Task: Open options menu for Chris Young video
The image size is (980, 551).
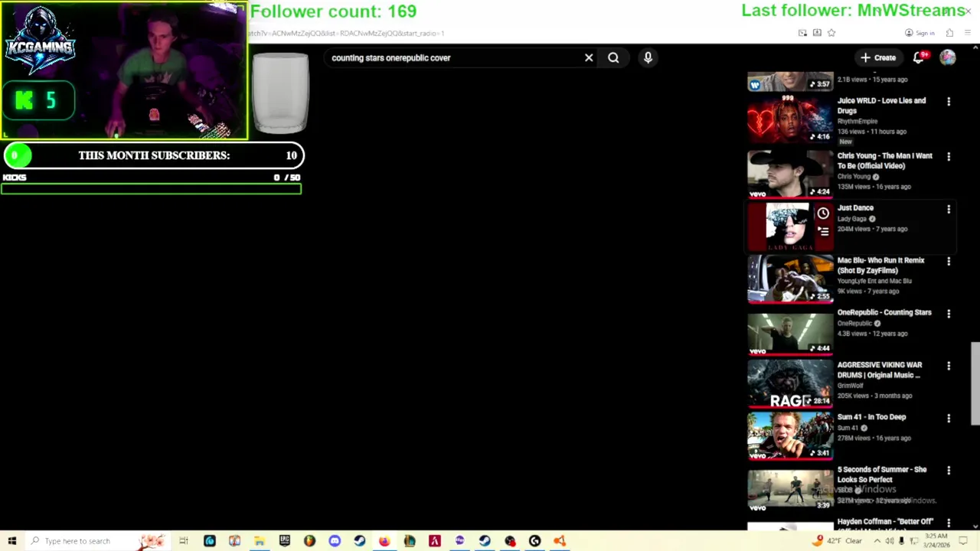Action: (949, 157)
